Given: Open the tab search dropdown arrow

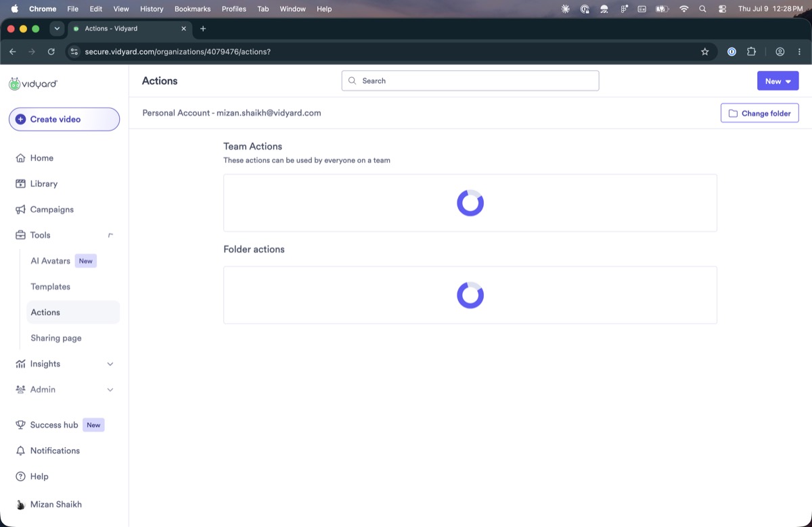Looking at the screenshot, I should point(57,28).
